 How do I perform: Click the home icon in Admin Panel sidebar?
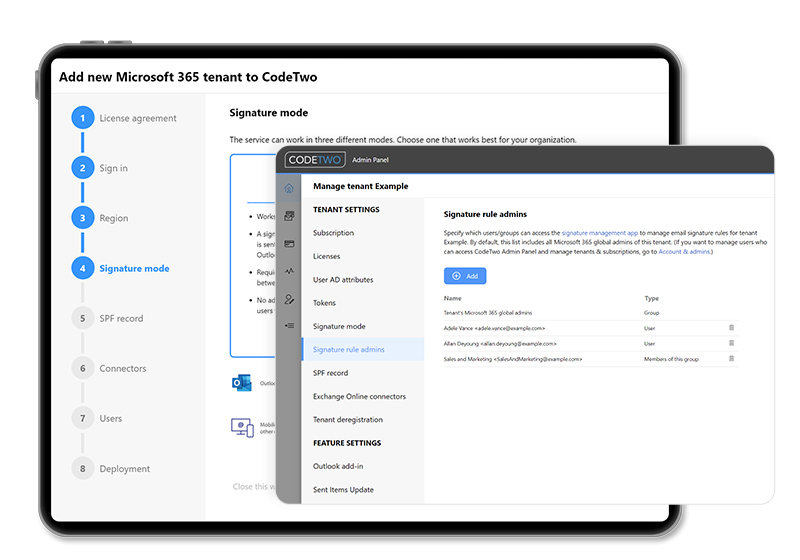(289, 188)
